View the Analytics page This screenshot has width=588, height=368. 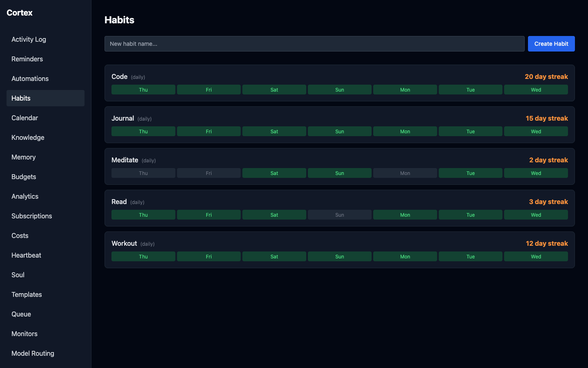click(24, 196)
